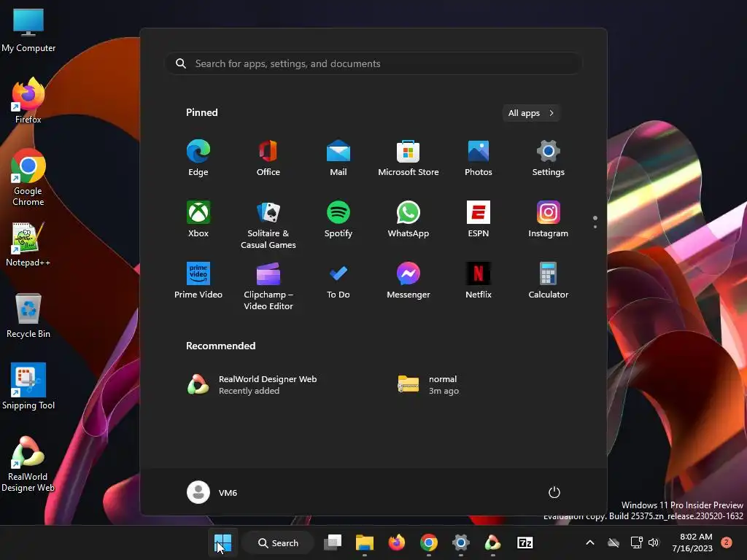Open Instagram from pinned apps
The height and width of the screenshot is (560, 747).
pos(549,219)
